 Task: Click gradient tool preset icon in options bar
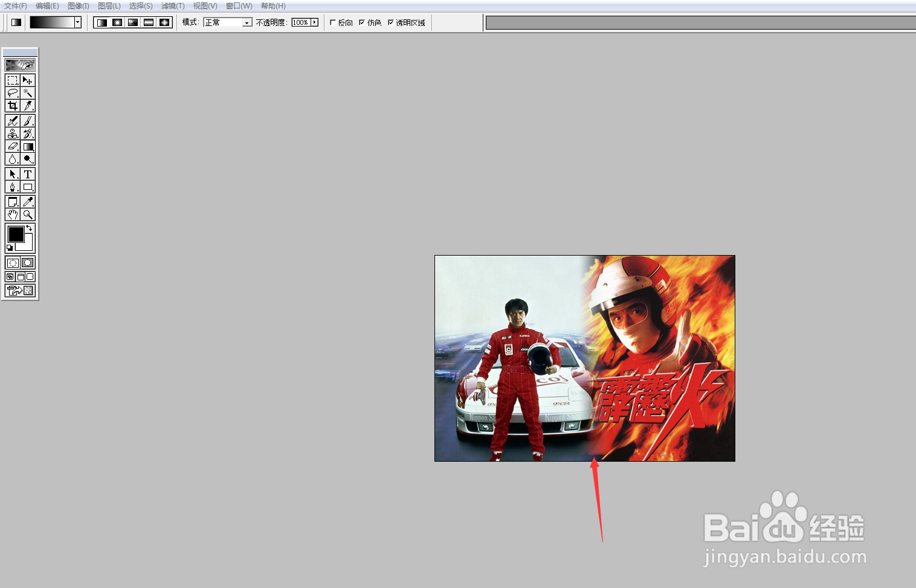tap(16, 22)
